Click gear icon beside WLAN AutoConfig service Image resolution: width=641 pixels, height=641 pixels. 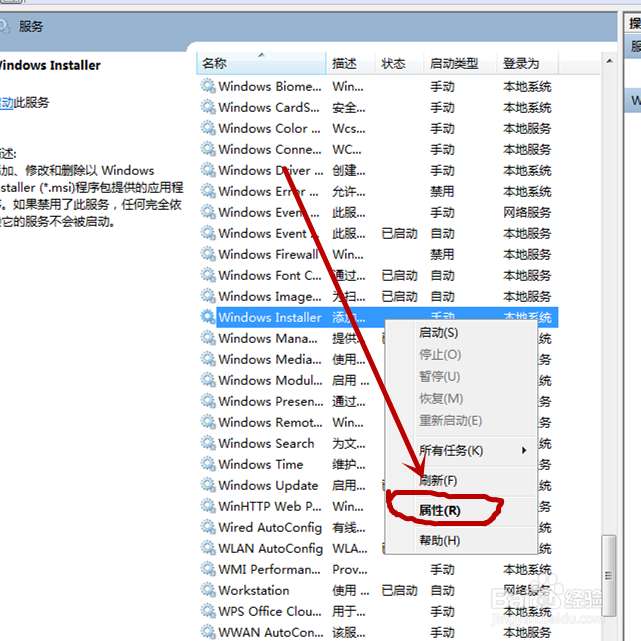208,548
